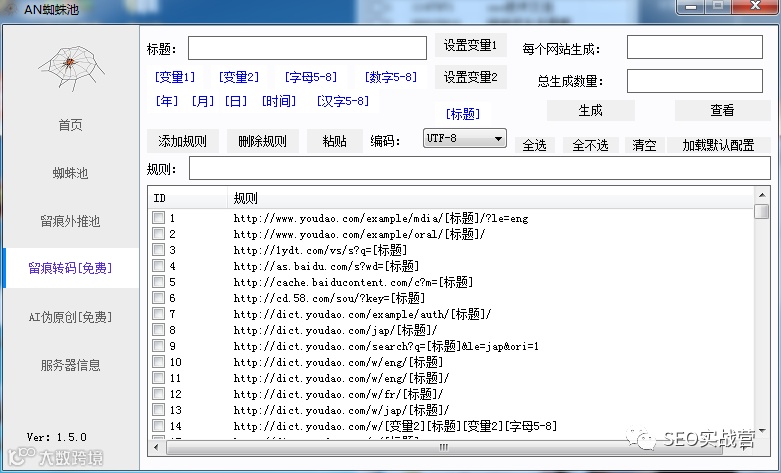This screenshot has width=781, height=473.
Task: Select the cd.58.com/sou/?key=[标题] rule text
Action: click(x=329, y=298)
